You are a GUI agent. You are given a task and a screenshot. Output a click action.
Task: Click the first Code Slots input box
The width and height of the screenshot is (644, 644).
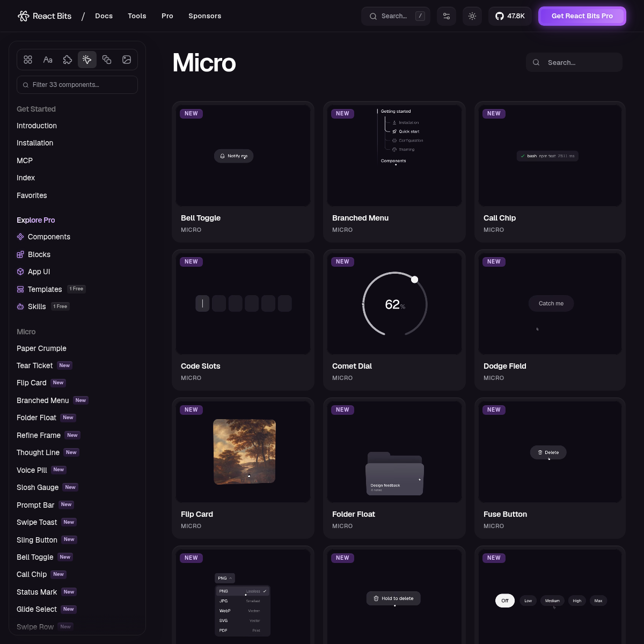click(x=202, y=304)
